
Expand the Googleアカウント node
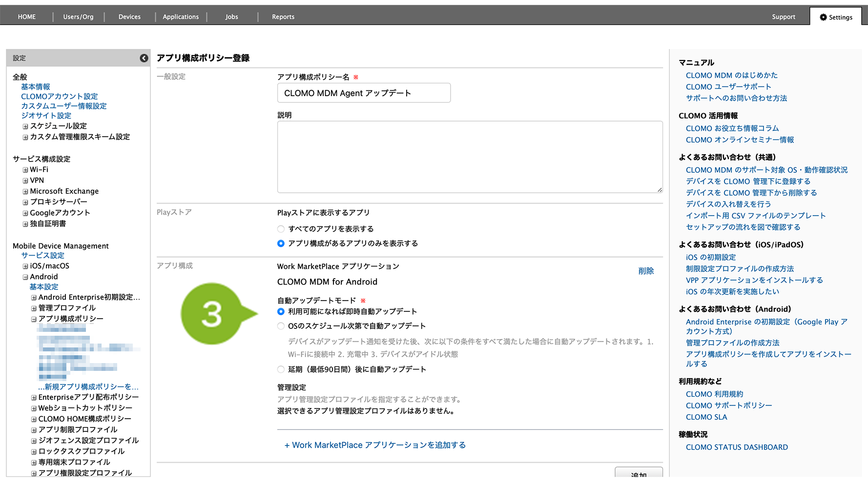point(25,213)
